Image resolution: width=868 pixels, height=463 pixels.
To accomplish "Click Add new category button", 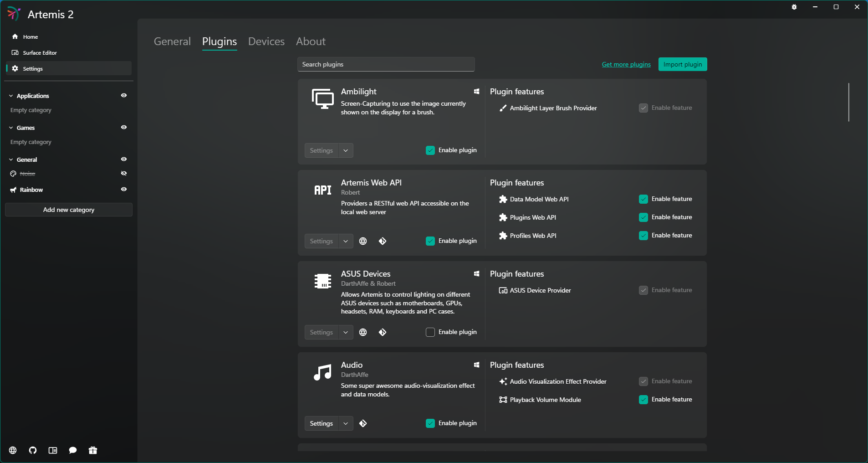I will point(69,210).
